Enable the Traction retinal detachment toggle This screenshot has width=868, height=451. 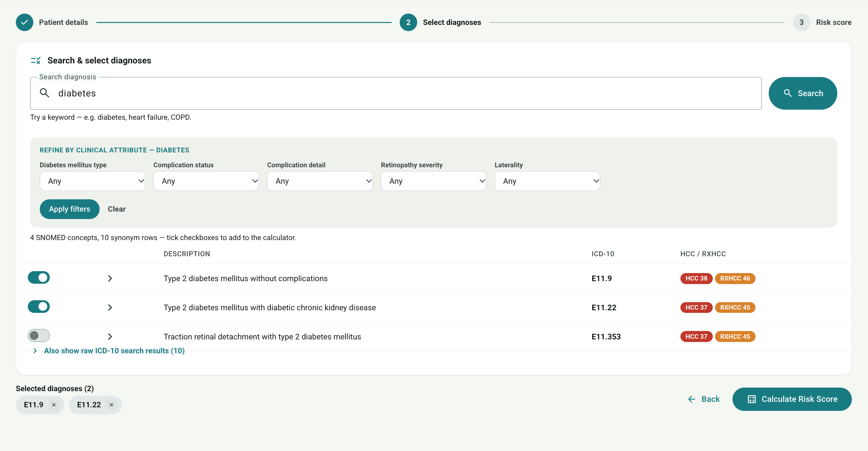point(39,335)
